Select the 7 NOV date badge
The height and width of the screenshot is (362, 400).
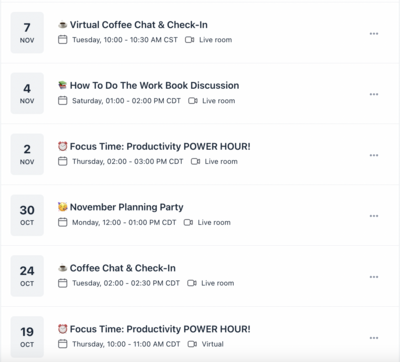(x=27, y=33)
